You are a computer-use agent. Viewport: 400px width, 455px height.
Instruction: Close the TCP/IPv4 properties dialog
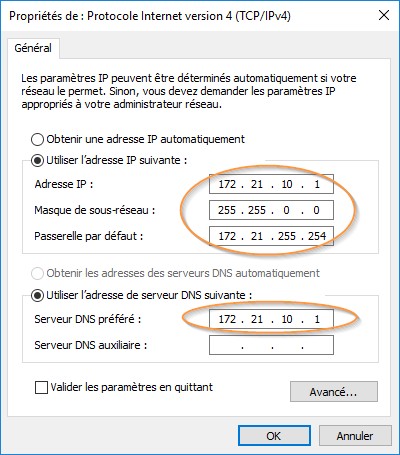pos(384,15)
